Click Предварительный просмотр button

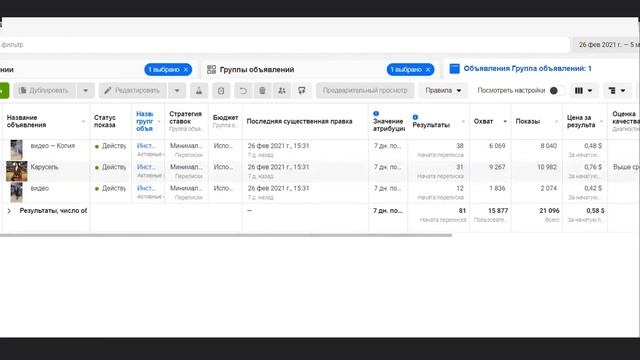point(365,91)
